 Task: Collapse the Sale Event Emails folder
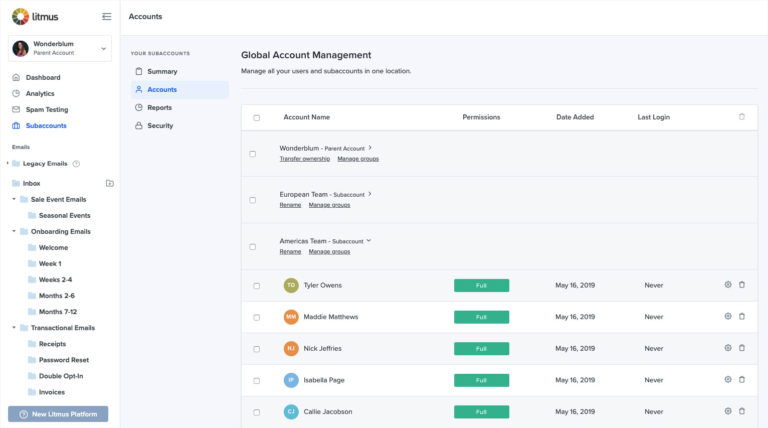point(14,199)
